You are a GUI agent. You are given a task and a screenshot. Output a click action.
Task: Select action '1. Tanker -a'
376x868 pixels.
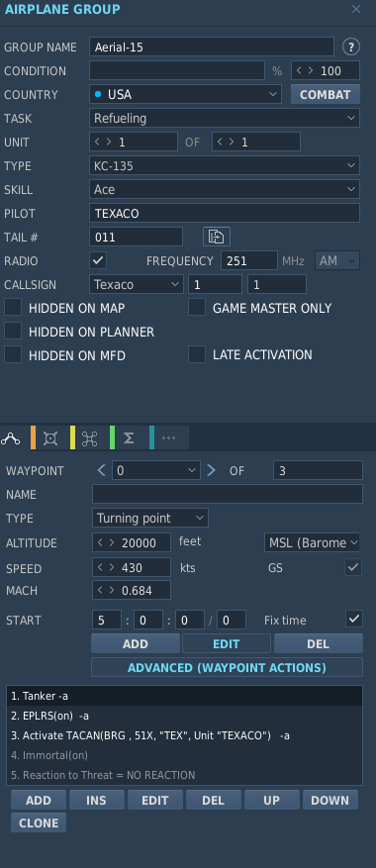point(184,696)
